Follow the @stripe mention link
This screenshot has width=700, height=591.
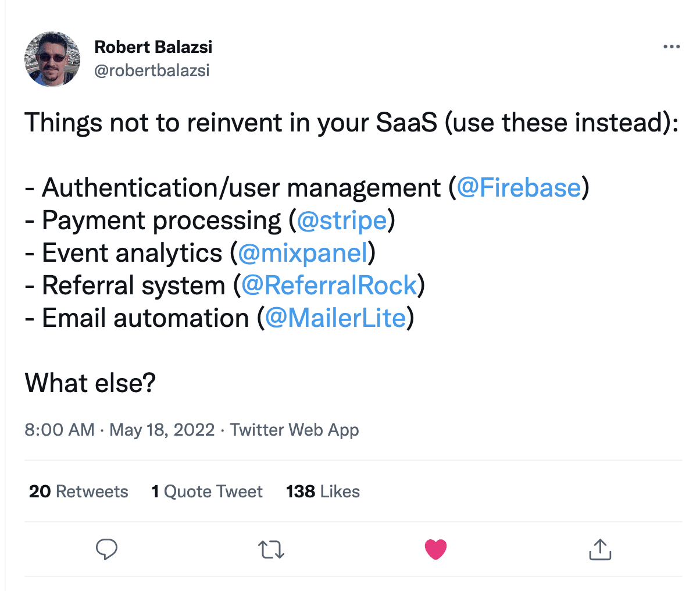pyautogui.click(x=342, y=220)
